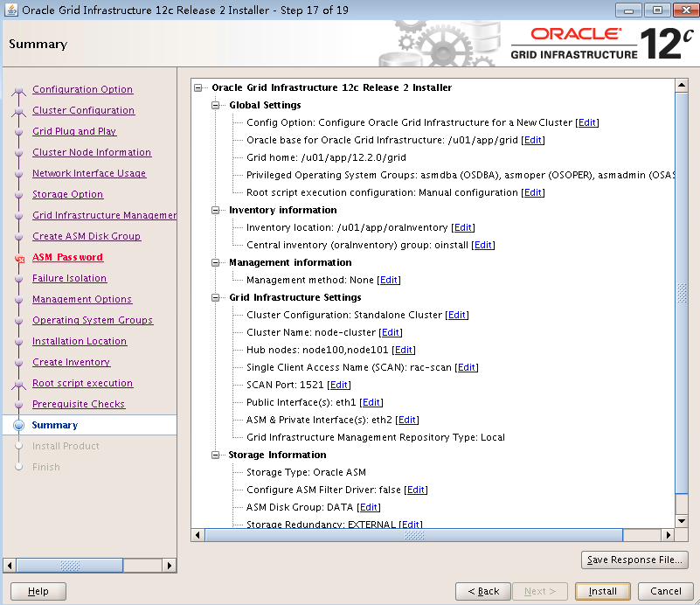
Task: Click summary tree scroll right arrow
Action: pyautogui.click(x=668, y=535)
